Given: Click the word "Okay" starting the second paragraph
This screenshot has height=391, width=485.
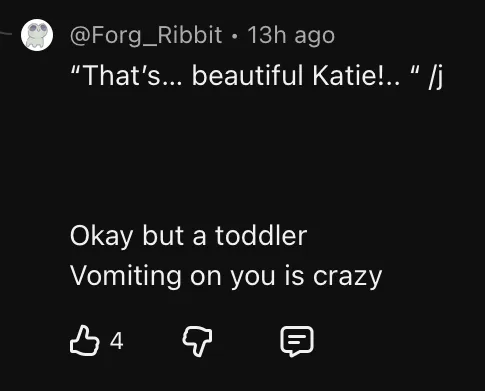Looking at the screenshot, I should point(101,237).
